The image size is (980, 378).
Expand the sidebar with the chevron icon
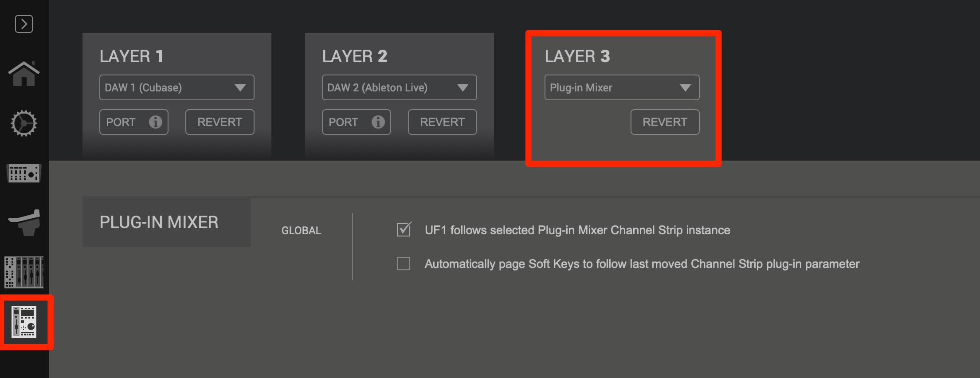coord(24,24)
